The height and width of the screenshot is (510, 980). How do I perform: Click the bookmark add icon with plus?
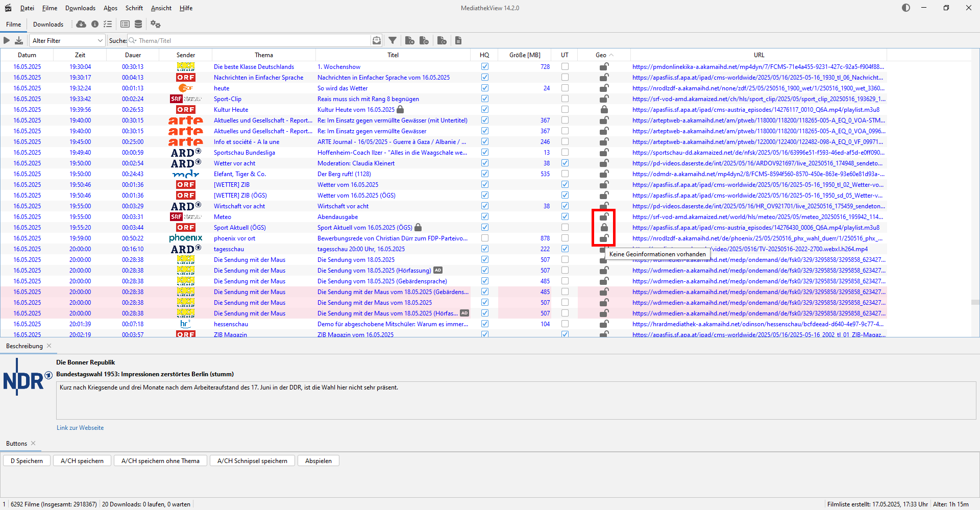point(409,40)
